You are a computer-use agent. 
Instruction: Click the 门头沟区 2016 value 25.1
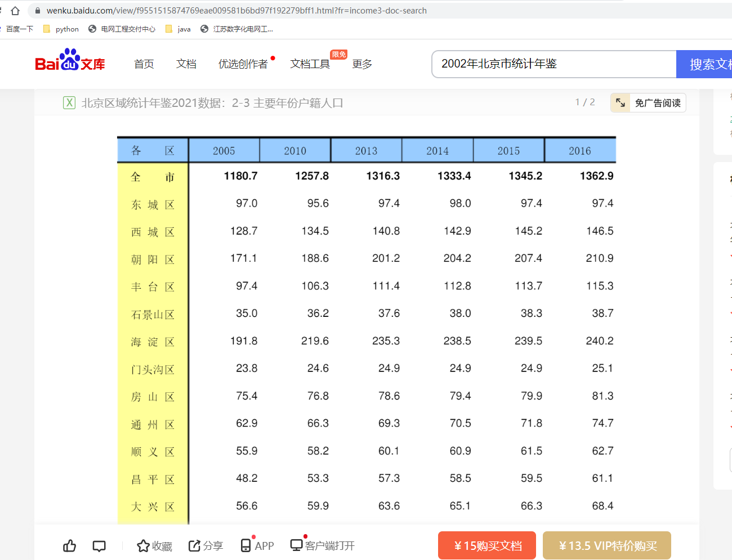[602, 368]
